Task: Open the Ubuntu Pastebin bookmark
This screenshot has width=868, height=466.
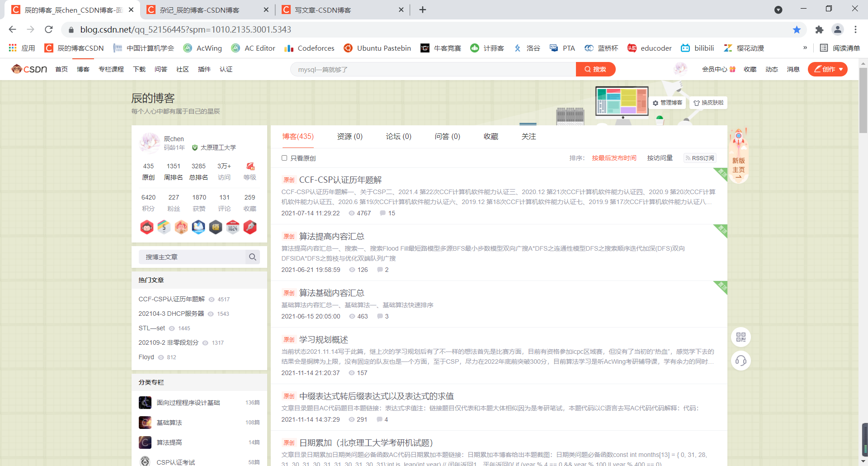Action: [377, 48]
